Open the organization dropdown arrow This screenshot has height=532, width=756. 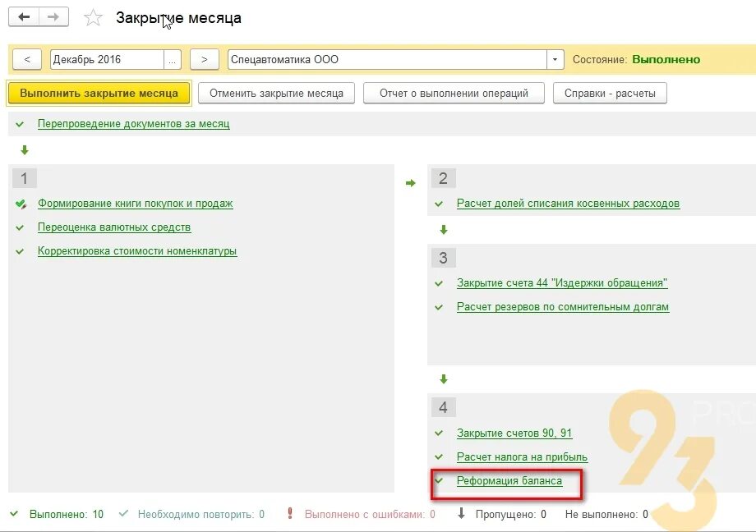point(555,58)
